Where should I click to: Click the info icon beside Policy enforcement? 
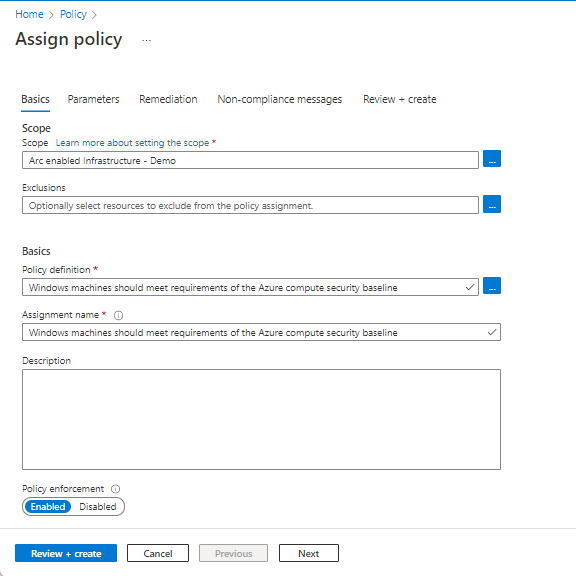coord(115,489)
